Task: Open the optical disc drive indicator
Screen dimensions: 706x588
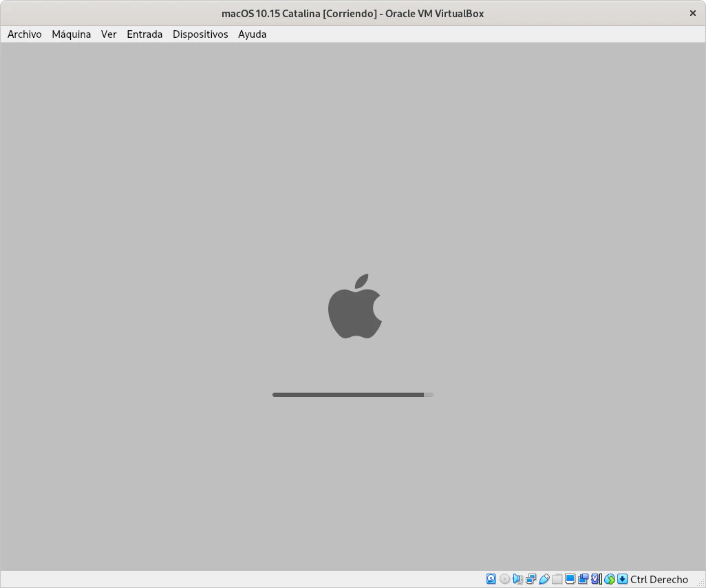Action: (x=504, y=579)
